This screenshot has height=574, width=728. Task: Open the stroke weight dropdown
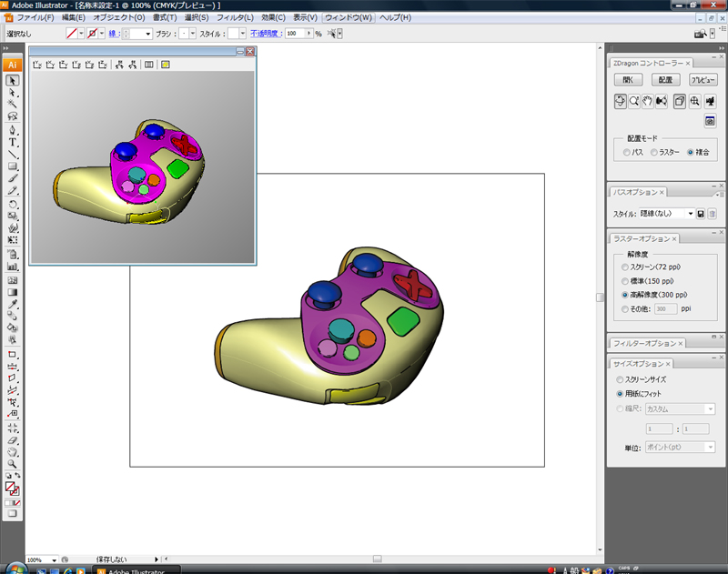[x=147, y=34]
